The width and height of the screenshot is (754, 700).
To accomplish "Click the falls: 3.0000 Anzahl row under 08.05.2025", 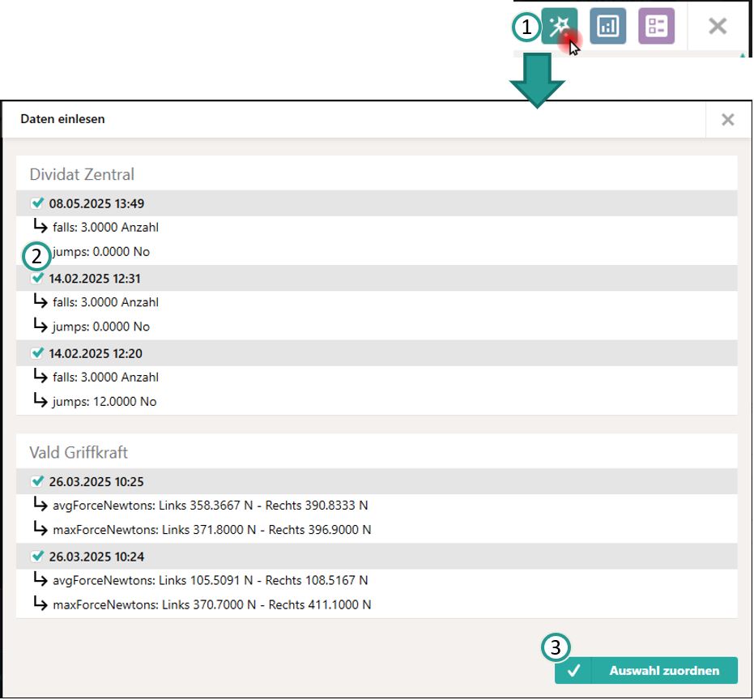I will coord(105,228).
